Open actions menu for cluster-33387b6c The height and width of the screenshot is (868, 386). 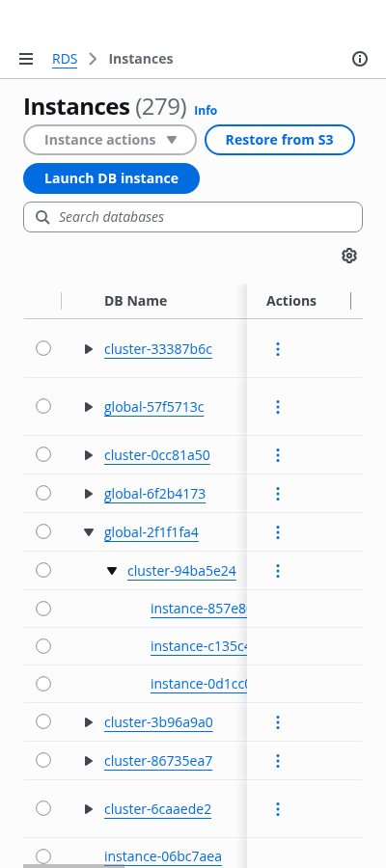[x=278, y=349]
